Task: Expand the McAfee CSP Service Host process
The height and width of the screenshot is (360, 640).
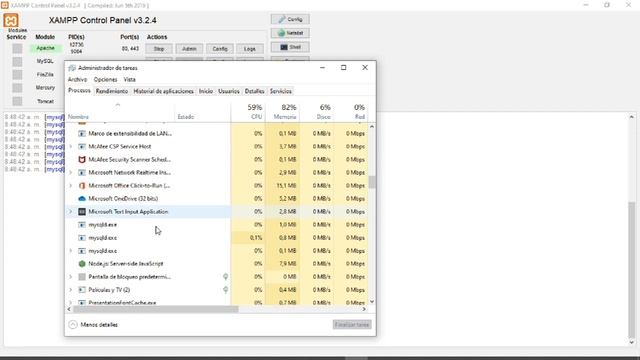Action: click(x=71, y=146)
